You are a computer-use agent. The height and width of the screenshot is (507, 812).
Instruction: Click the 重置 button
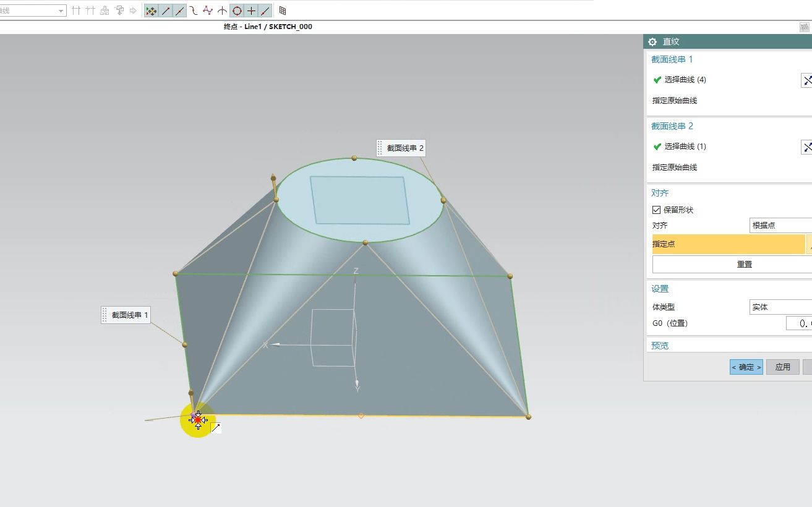732,264
